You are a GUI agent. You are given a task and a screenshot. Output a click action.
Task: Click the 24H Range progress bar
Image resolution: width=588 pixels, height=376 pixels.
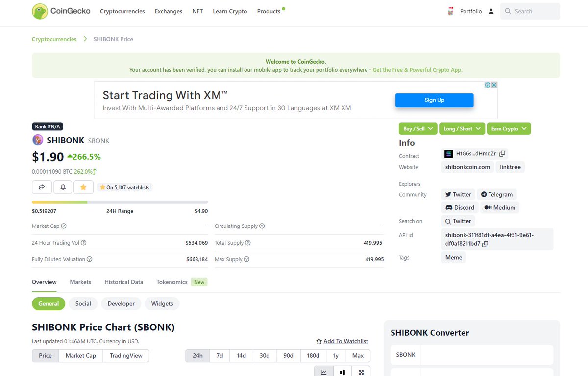click(120, 202)
